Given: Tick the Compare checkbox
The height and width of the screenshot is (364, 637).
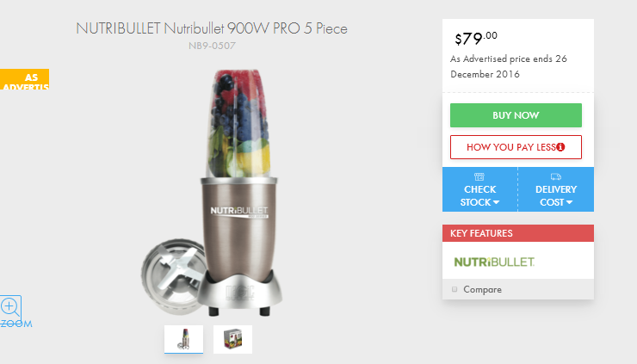Looking at the screenshot, I should click(455, 289).
